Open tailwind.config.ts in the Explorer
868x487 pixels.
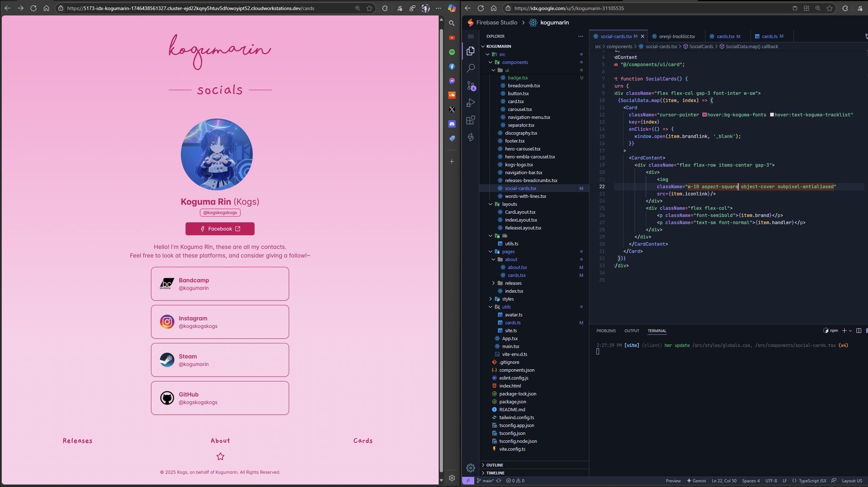(x=517, y=418)
